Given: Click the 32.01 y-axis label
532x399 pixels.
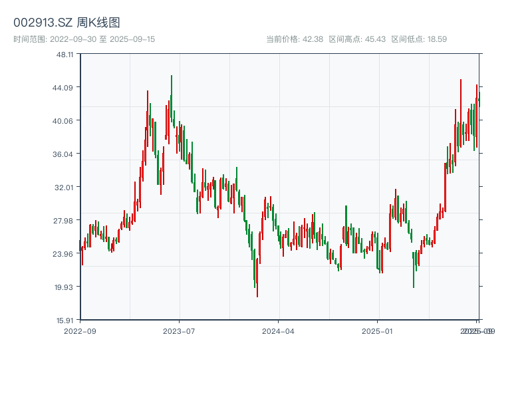Looking at the screenshot, I should coord(64,188).
